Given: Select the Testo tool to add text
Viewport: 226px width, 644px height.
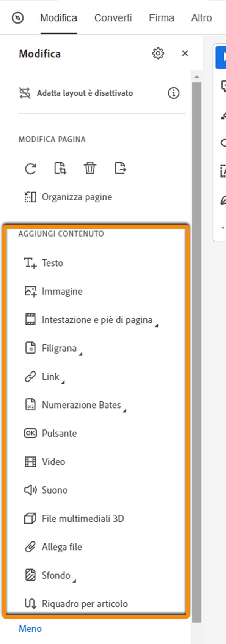Looking at the screenshot, I should [53, 262].
